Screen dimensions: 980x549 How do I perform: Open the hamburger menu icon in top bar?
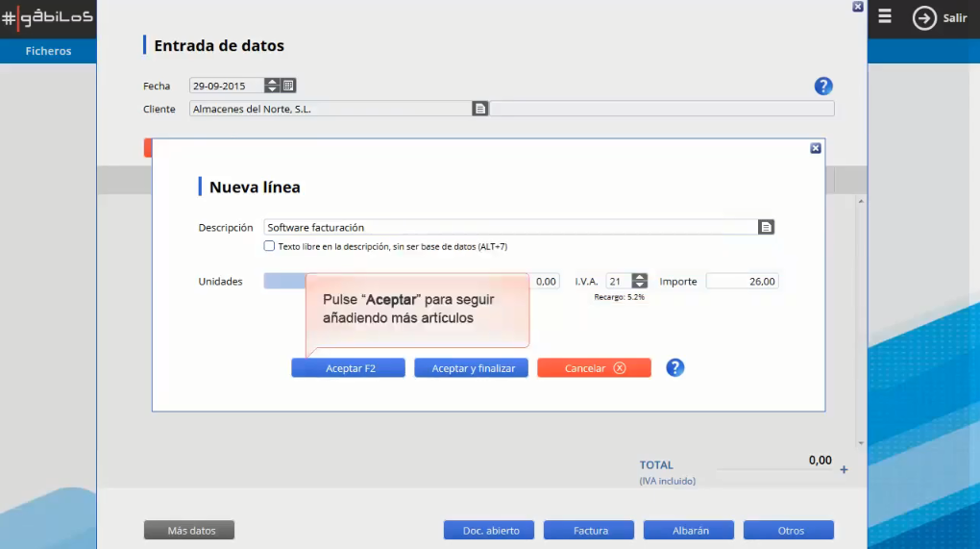pos(884,16)
